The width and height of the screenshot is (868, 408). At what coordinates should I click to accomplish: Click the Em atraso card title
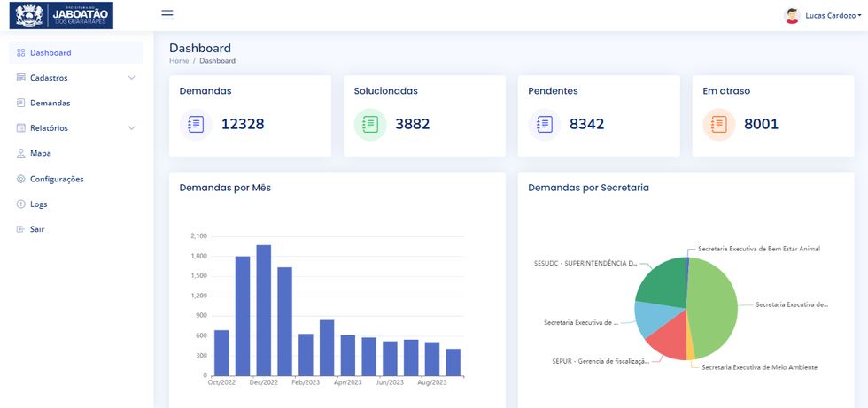point(726,91)
